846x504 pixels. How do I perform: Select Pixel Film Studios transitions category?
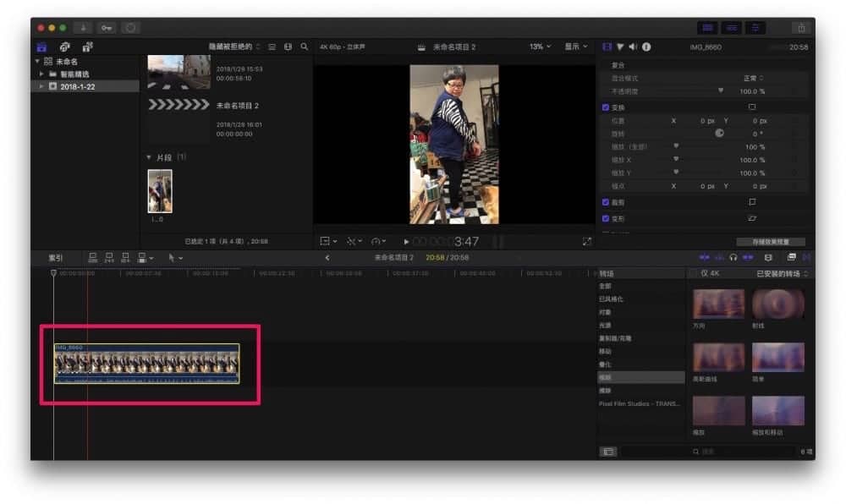point(639,403)
